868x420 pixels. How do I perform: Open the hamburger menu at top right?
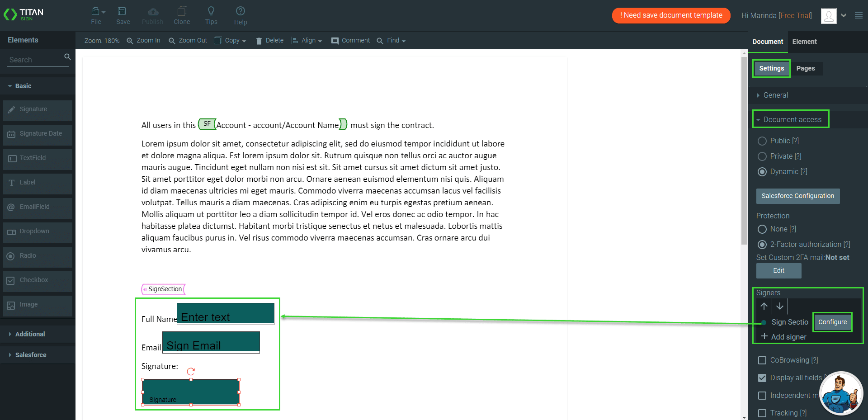[x=859, y=15]
